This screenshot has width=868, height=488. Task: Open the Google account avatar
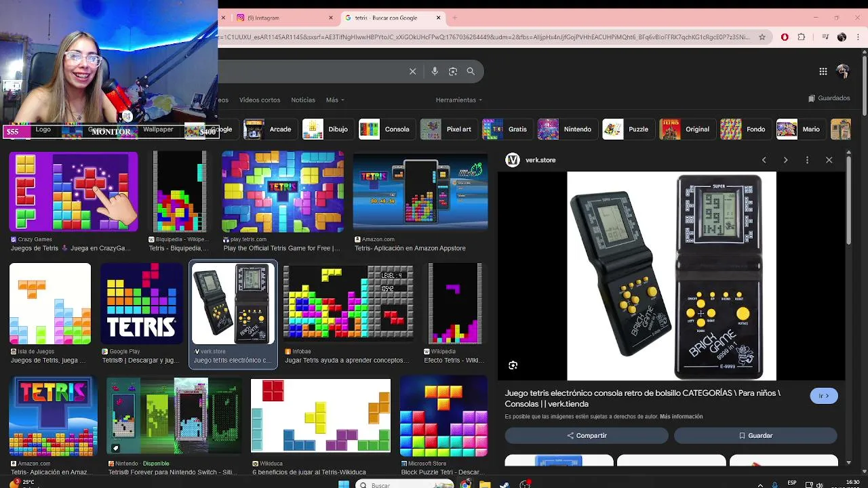[843, 71]
